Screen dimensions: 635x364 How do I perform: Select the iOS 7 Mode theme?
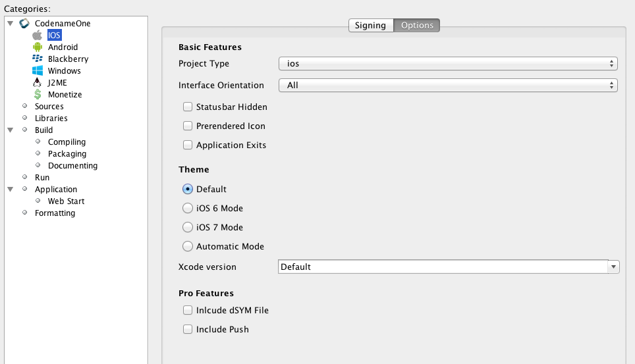188,227
